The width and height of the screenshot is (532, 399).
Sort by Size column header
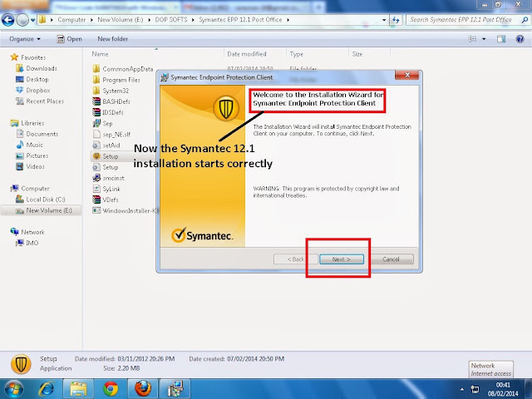[357, 54]
